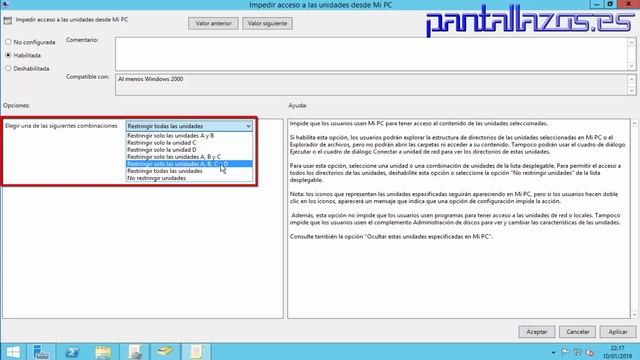640x360 pixels.
Task: Apply changes with Aplicar button
Action: 618,332
